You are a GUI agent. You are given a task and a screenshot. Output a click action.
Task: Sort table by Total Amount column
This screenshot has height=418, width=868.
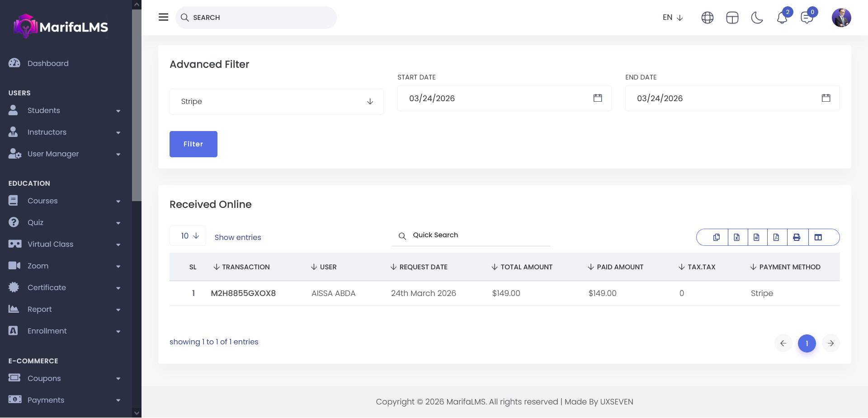522,267
